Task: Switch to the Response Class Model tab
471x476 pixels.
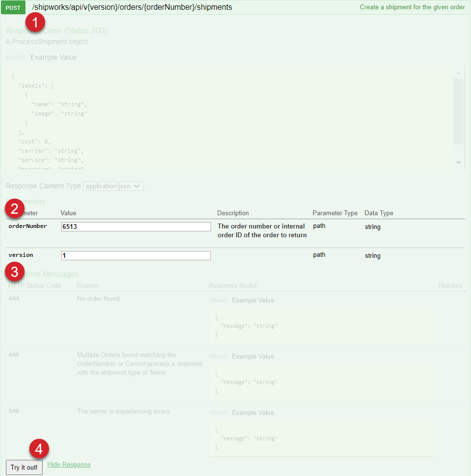Action: pos(15,57)
